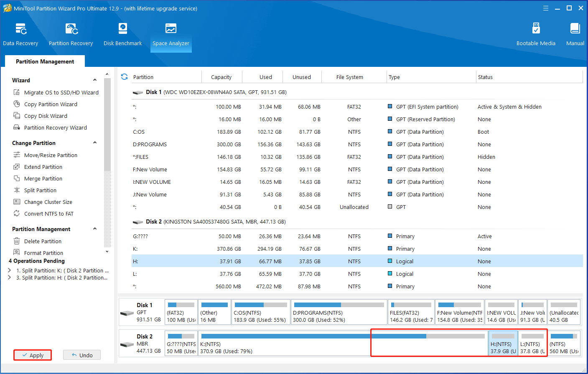Collapse the Partition Management sidebar section

(x=95, y=229)
